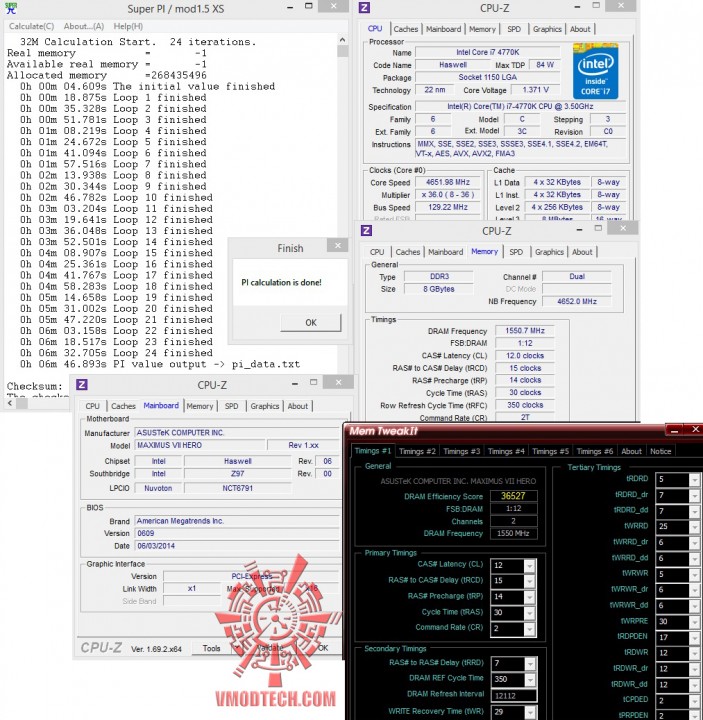The image size is (703, 720).
Task: Expand the tRDRD tertiary timing dropdown
Action: (694, 479)
